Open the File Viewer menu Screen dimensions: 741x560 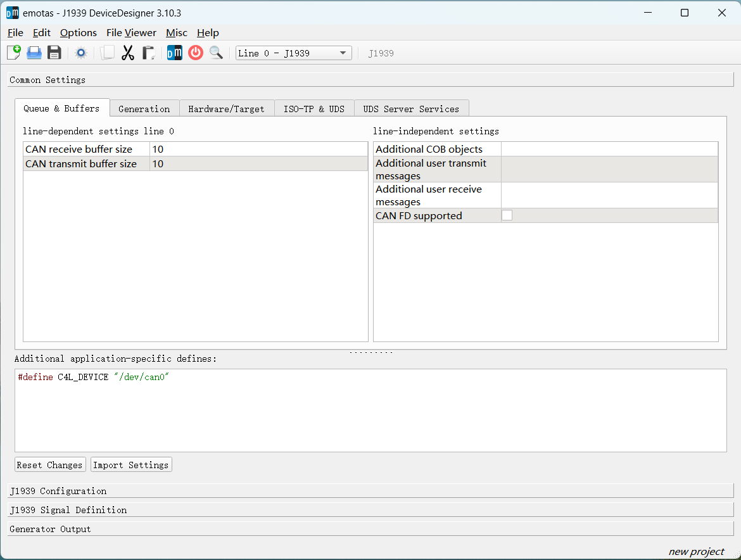tap(131, 32)
